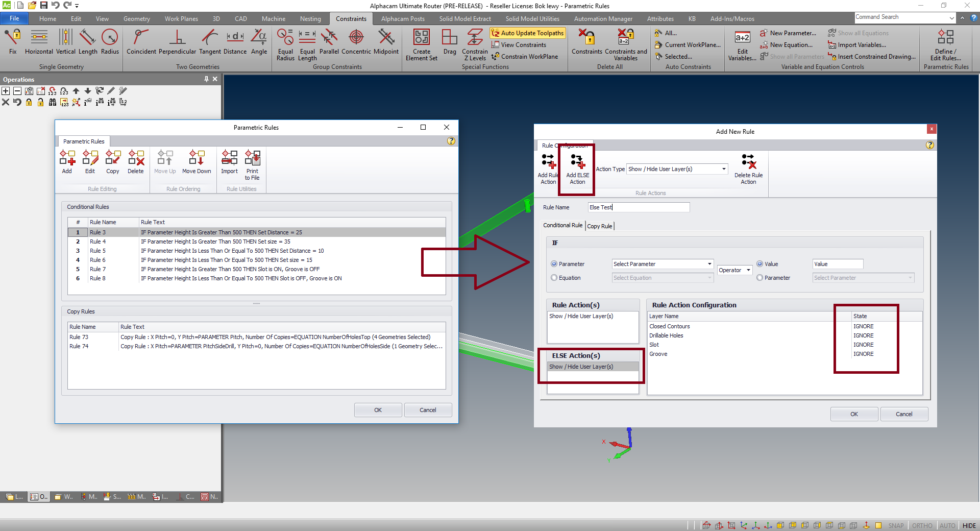Open the Command Search dropdown

click(x=952, y=18)
